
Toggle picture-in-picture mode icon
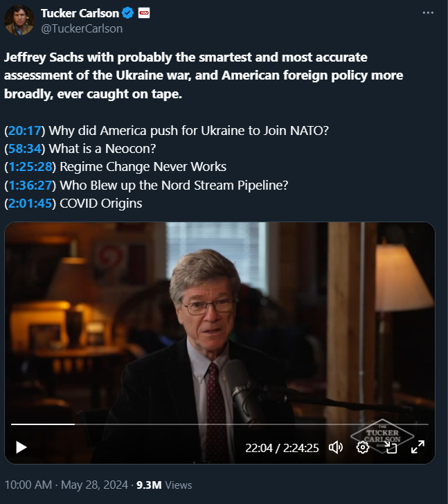coord(391,447)
